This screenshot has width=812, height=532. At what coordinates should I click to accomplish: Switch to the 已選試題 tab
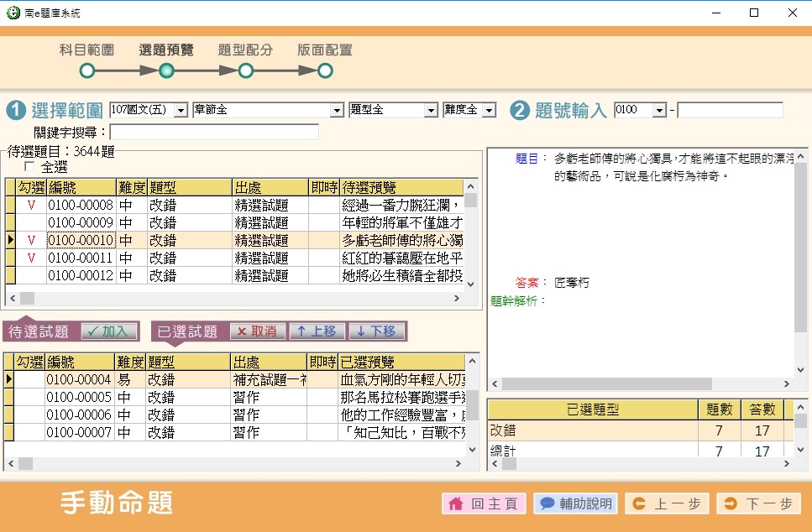click(x=187, y=331)
